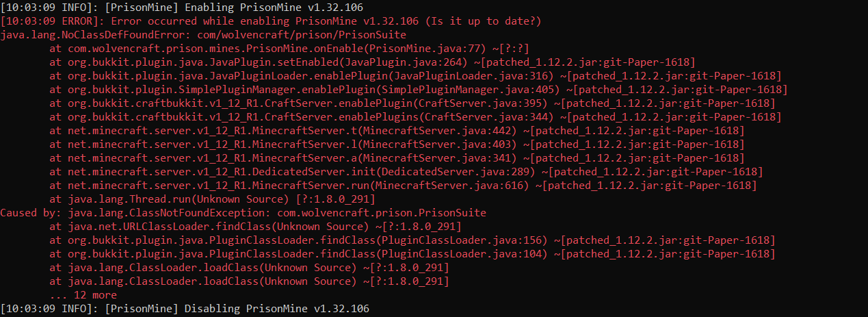This screenshot has height=317, width=868.
Task: Click the MinecraftServer.java:403 stack frame
Action: point(397,144)
